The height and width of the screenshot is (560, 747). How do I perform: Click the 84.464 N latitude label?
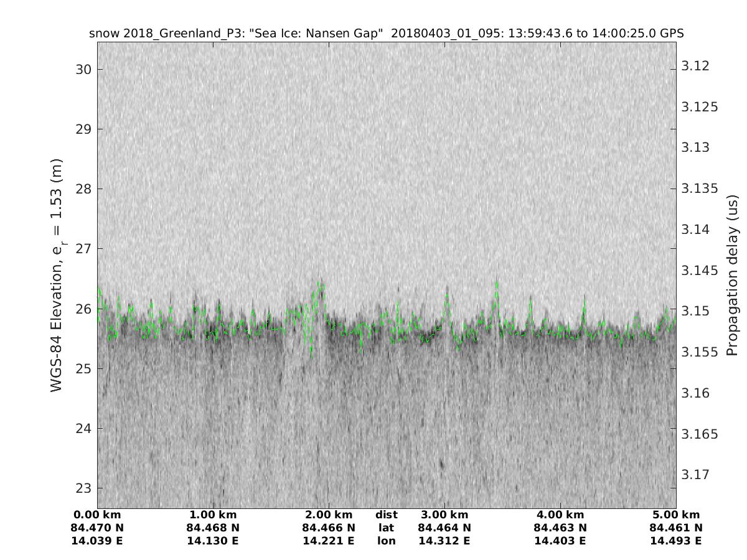(x=444, y=528)
